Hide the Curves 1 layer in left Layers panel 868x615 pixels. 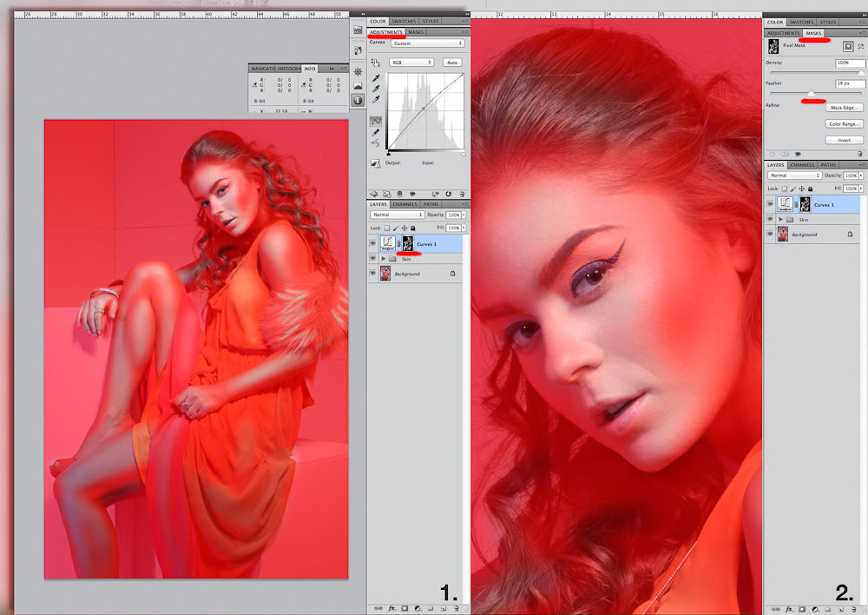click(373, 244)
